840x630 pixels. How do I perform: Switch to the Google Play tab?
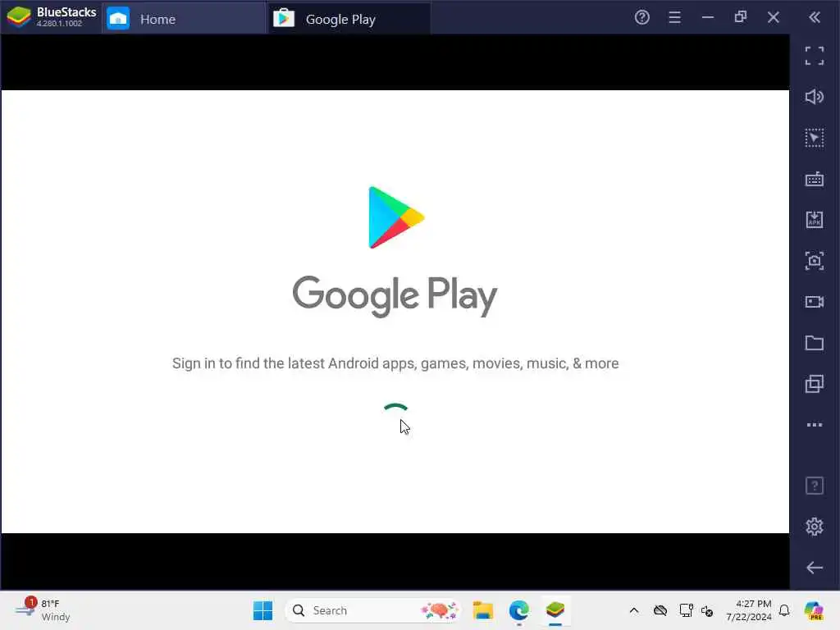348,19
